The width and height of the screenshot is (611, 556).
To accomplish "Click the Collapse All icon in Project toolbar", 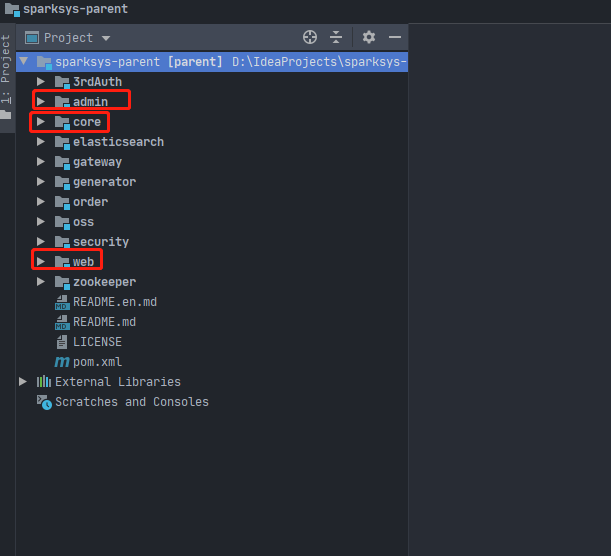I will pyautogui.click(x=336, y=37).
